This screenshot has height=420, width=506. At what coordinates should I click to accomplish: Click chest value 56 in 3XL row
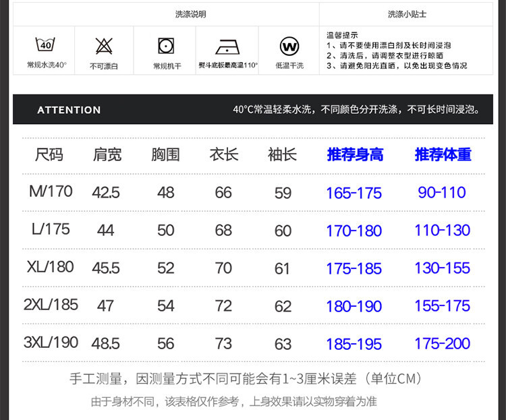tap(166, 344)
